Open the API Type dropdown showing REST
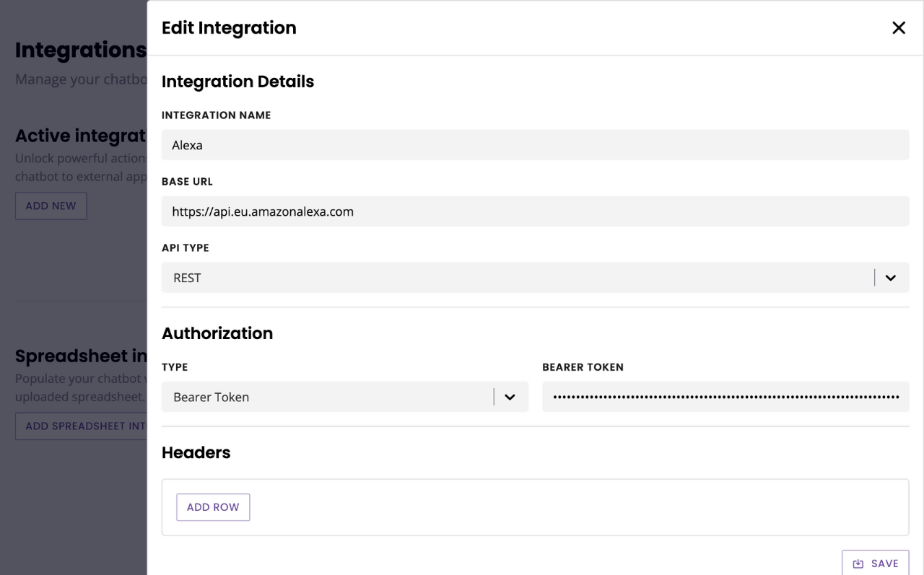 [x=535, y=278]
